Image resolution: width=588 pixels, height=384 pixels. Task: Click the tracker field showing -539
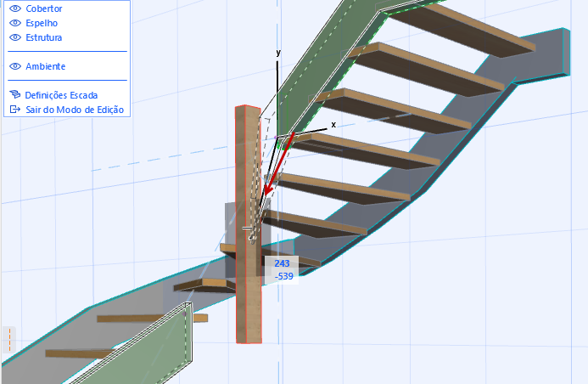[282, 277]
